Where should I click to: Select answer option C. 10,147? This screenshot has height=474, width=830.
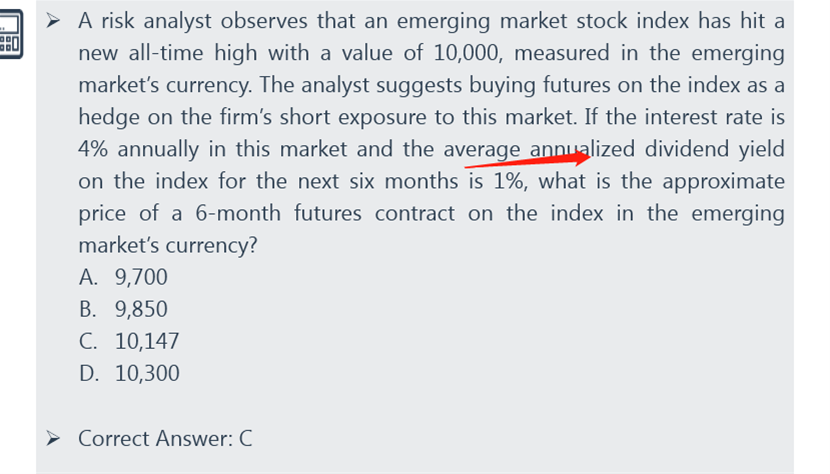click(x=129, y=341)
